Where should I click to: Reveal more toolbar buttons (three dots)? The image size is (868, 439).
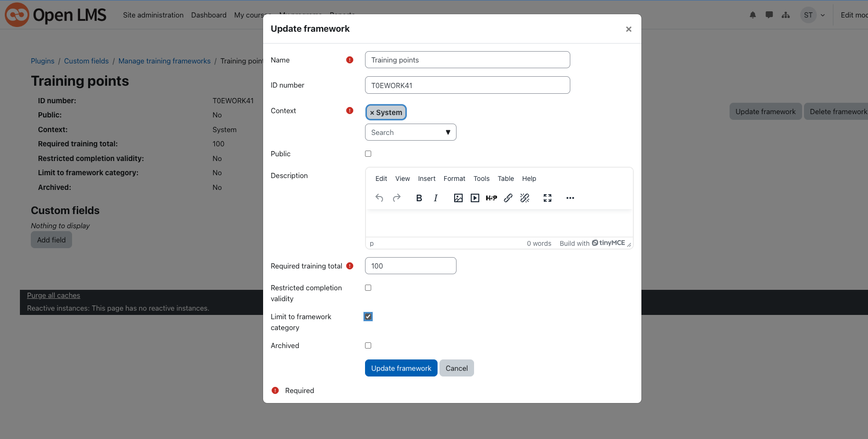570,198
